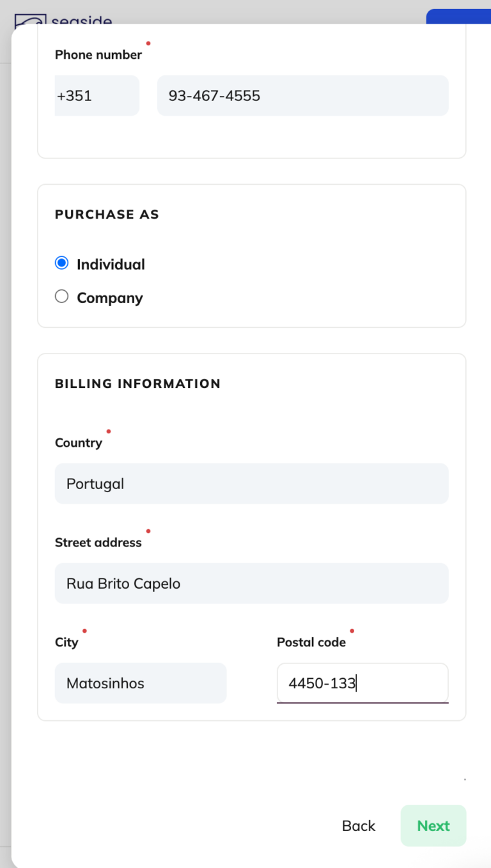Click the Seaside logo icon

[x=30, y=20]
